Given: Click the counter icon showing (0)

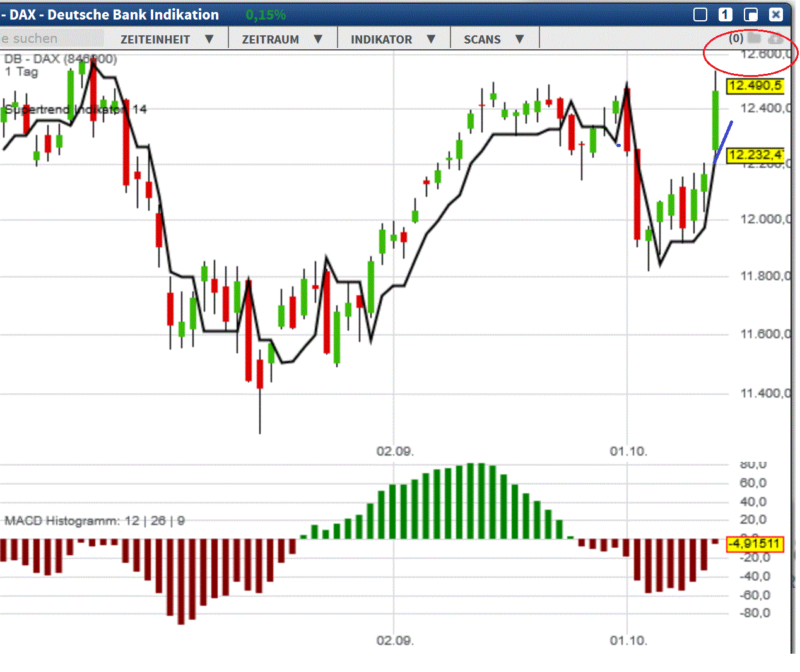Looking at the screenshot, I should click(736, 38).
